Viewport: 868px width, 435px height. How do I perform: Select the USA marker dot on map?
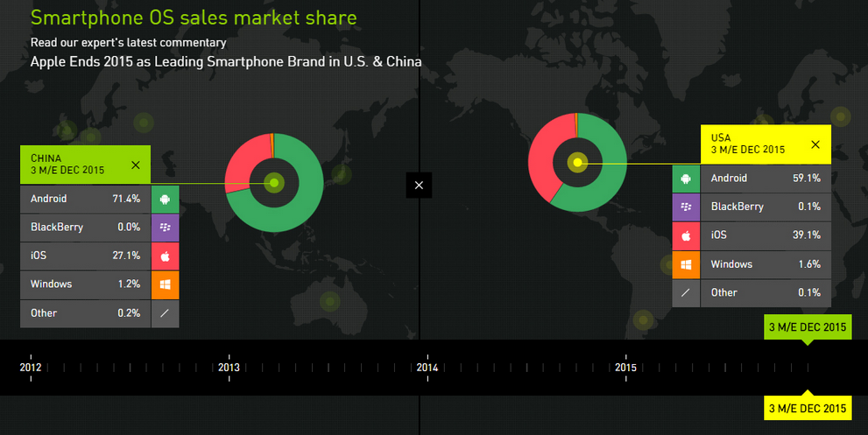[x=577, y=162]
